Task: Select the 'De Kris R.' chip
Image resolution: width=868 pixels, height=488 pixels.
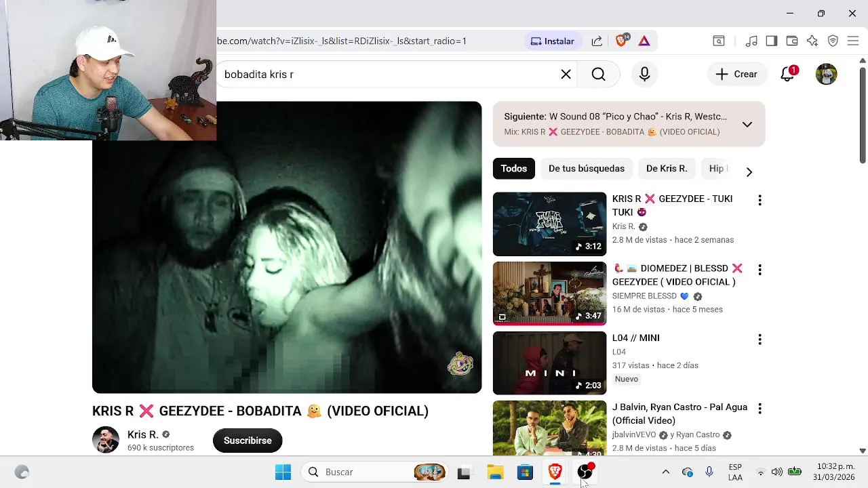Action: tap(667, 168)
